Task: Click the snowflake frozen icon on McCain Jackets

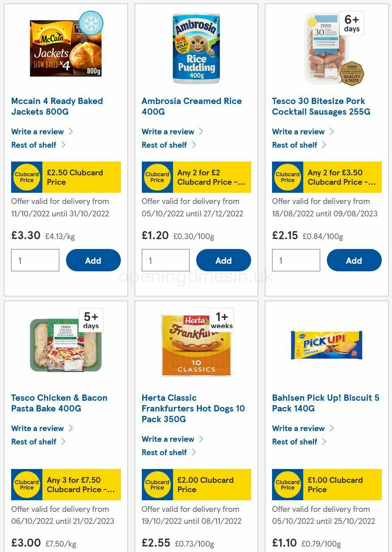Action: [x=91, y=23]
